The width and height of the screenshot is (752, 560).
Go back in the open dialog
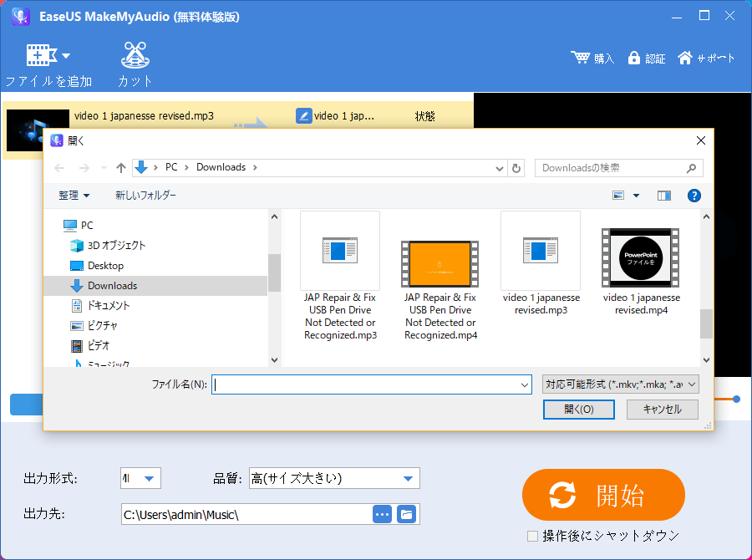[x=59, y=167]
